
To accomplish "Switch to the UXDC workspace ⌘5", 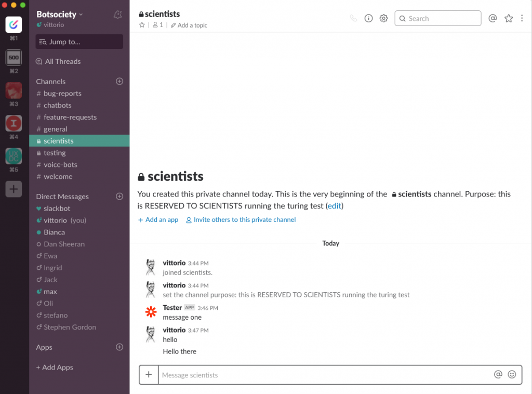I will 14,156.
